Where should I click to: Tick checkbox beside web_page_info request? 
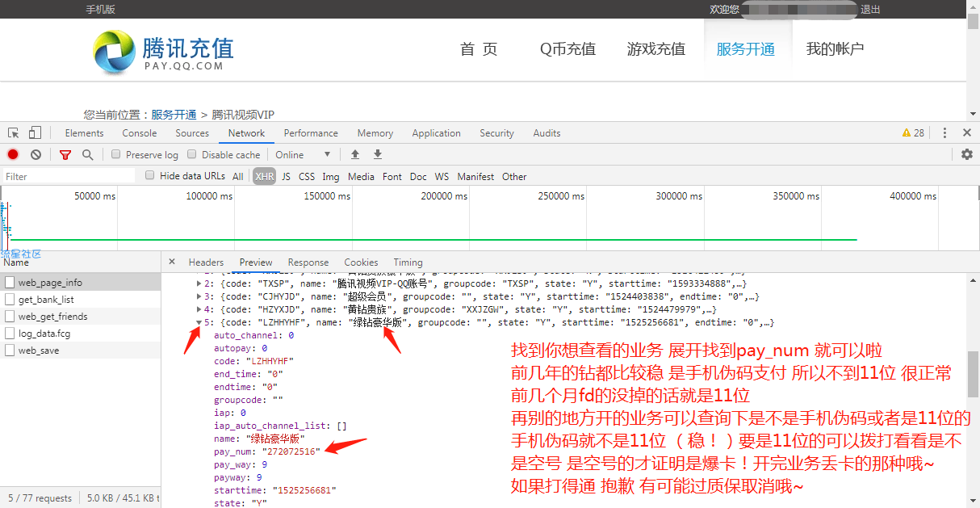[x=10, y=283]
